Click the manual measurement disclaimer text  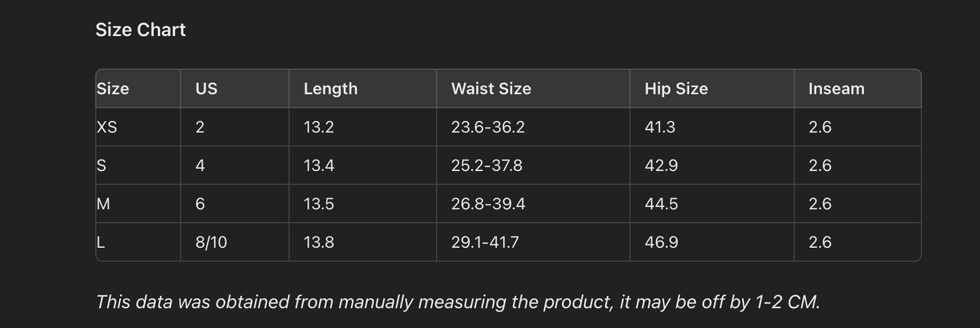458,302
